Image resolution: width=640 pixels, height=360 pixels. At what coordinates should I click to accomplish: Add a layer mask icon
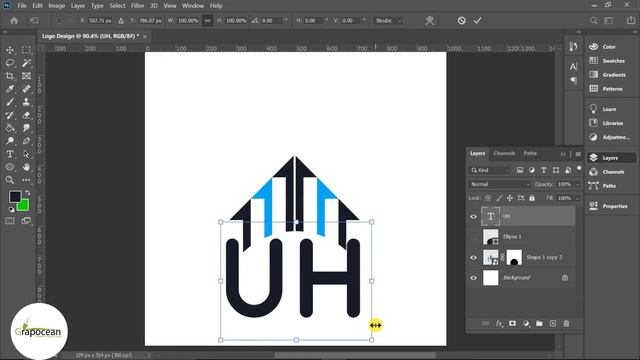(512, 323)
